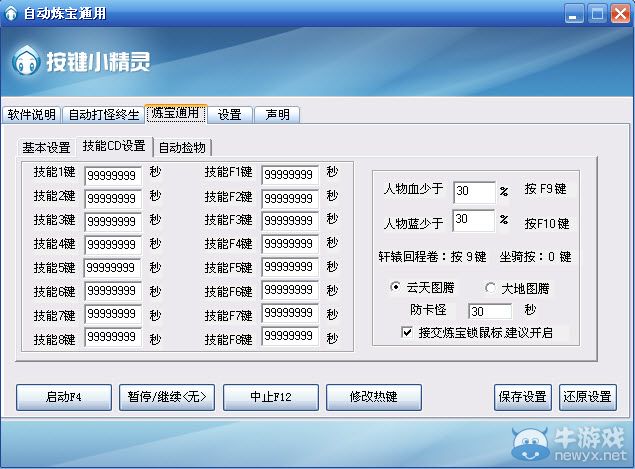This screenshot has width=635, height=469.
Task: Click the 中止F12 button
Action: (x=271, y=397)
